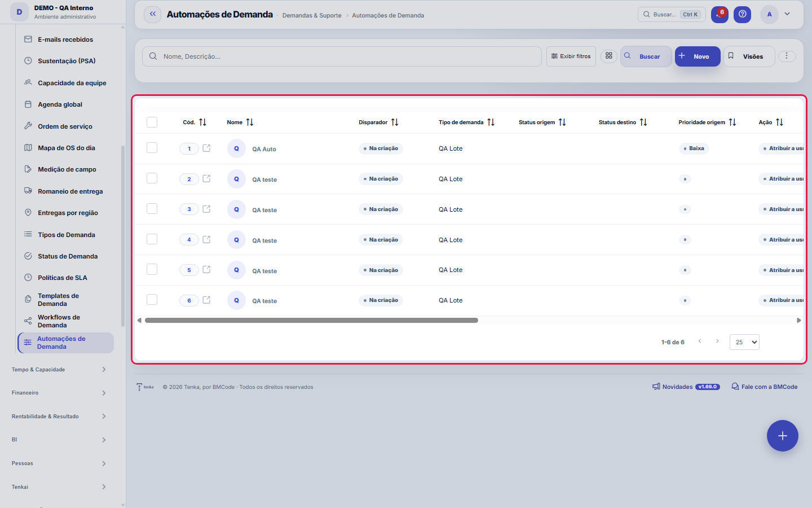Image resolution: width=812 pixels, height=508 pixels.
Task: Open Tipos de Demanda menu item
Action: click(x=66, y=235)
